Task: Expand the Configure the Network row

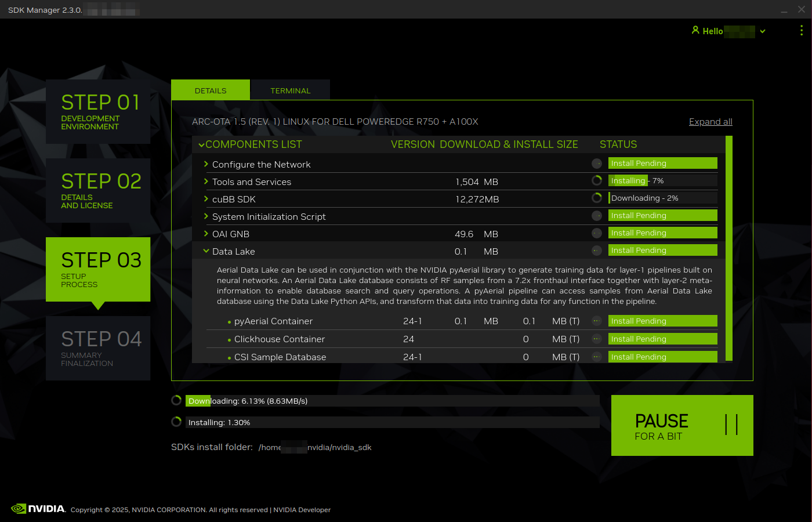Action: (206, 164)
